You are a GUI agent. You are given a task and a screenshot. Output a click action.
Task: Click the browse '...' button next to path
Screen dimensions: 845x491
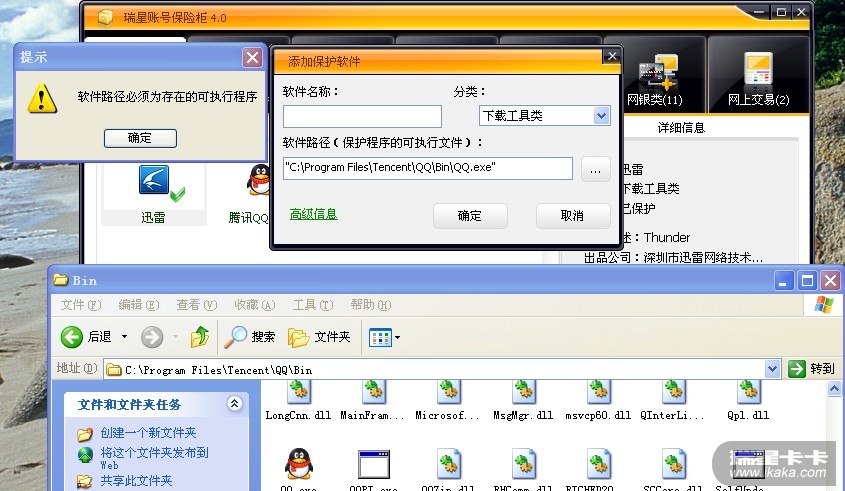point(595,169)
